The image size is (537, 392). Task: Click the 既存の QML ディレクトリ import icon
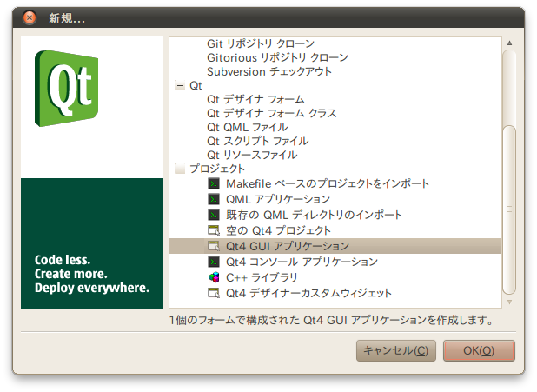coord(214,215)
